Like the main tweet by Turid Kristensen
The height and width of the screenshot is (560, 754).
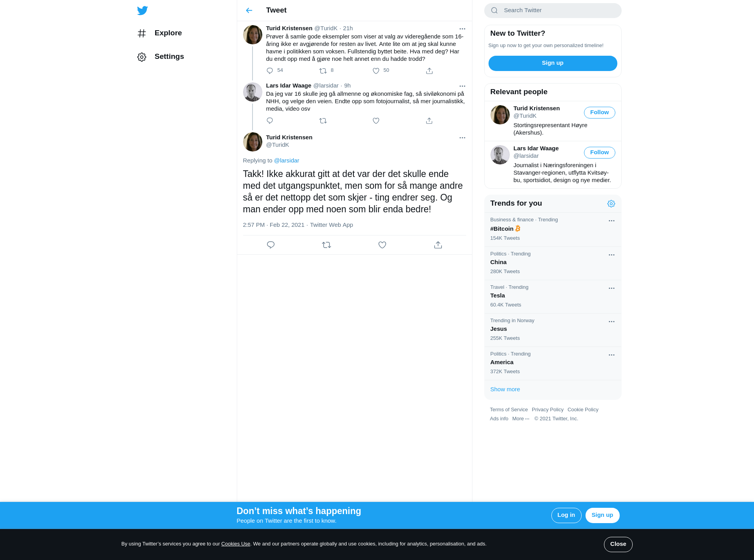(382, 245)
